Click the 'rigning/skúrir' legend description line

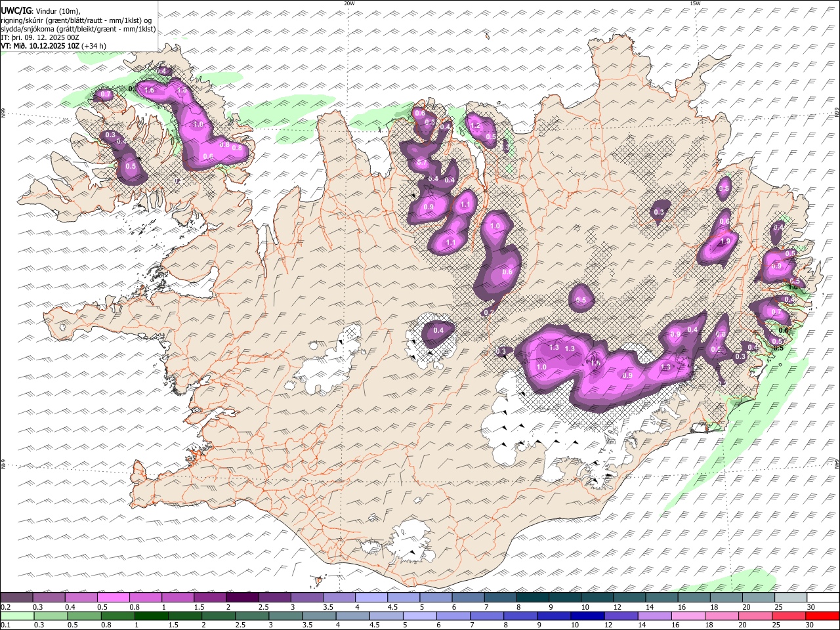[x=76, y=20]
